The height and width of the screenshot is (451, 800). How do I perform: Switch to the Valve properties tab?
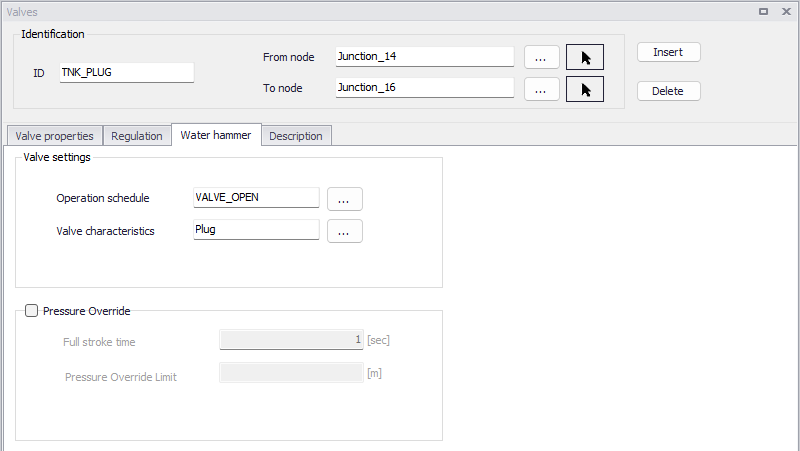55,136
